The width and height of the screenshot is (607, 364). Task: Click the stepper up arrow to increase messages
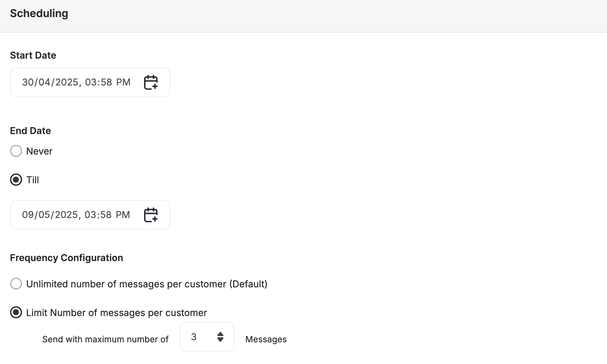pos(220,334)
